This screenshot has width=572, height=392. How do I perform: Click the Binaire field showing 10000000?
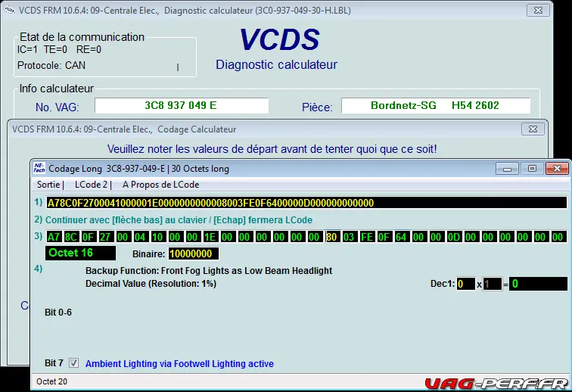194,254
